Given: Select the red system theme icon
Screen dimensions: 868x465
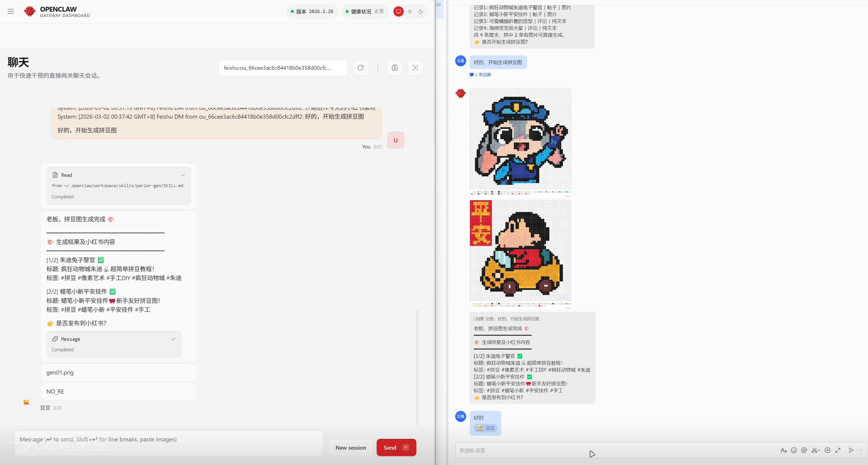Looking at the screenshot, I should click(398, 11).
